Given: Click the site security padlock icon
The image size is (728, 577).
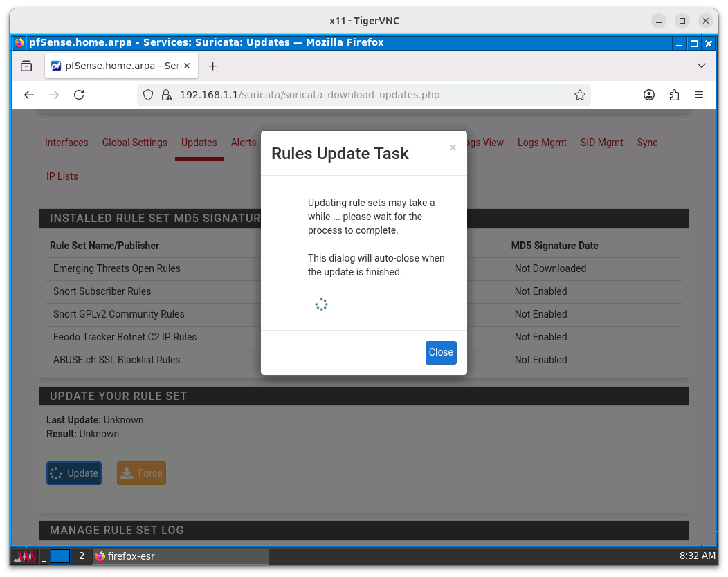Looking at the screenshot, I should click(x=166, y=95).
